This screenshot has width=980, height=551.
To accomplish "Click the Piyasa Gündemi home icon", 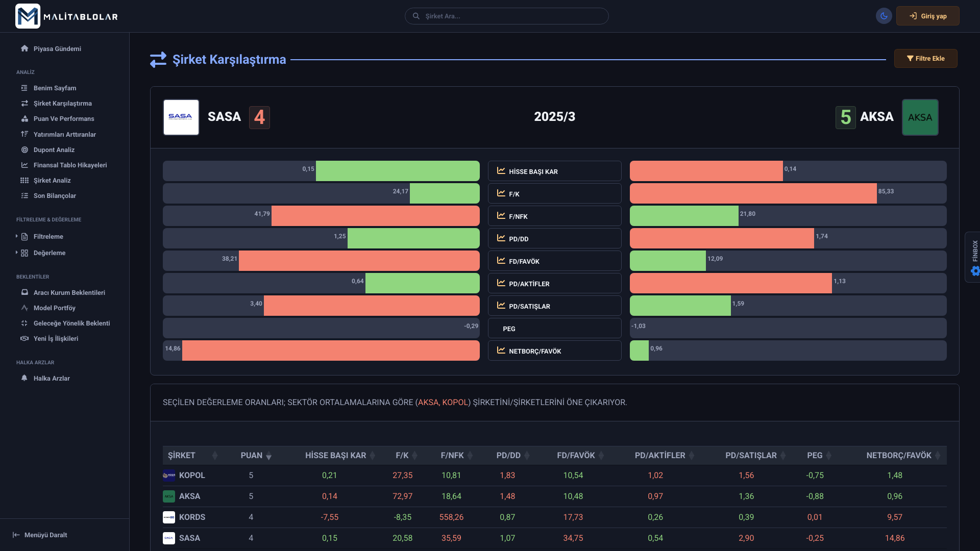I will coord(24,48).
